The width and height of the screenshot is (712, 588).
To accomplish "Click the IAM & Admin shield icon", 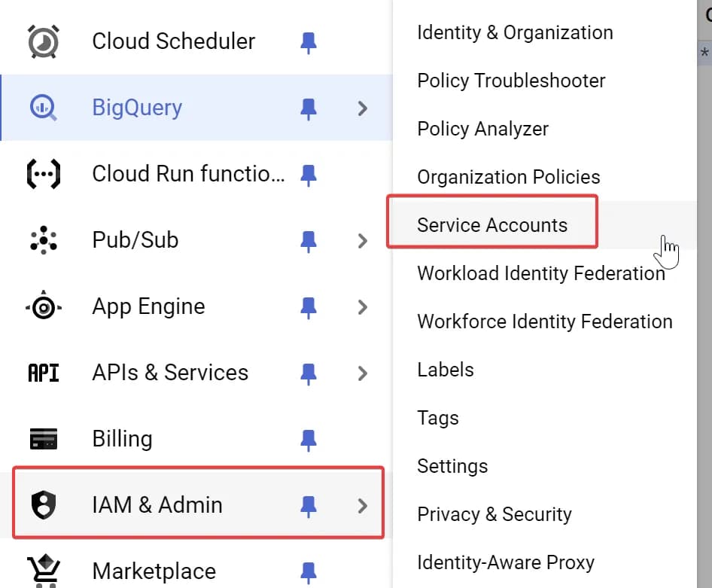I will pyautogui.click(x=44, y=505).
